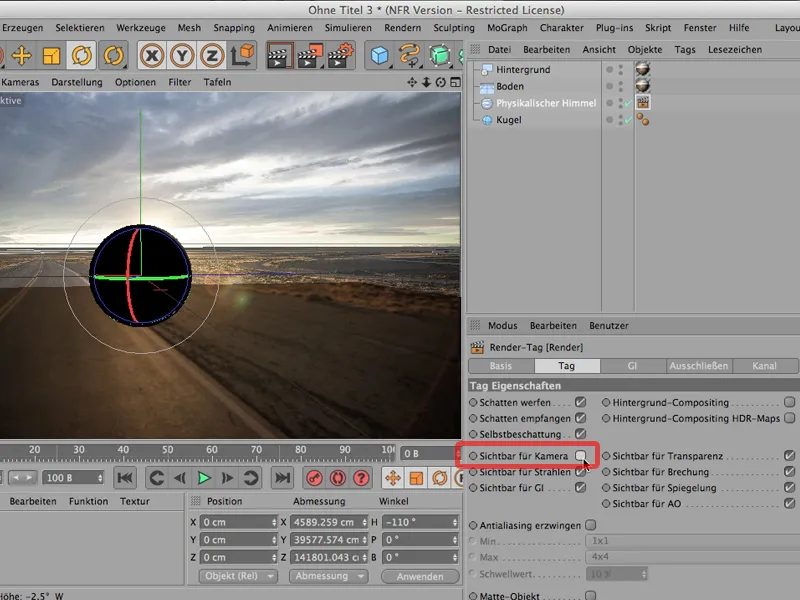The height and width of the screenshot is (600, 800).
Task: Select the Move tool icon
Action: 21,55
